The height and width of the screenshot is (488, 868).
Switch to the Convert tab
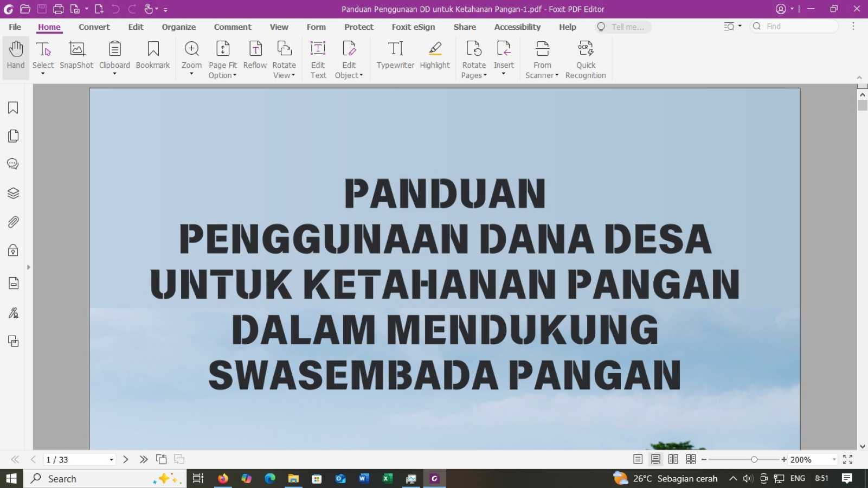click(94, 27)
